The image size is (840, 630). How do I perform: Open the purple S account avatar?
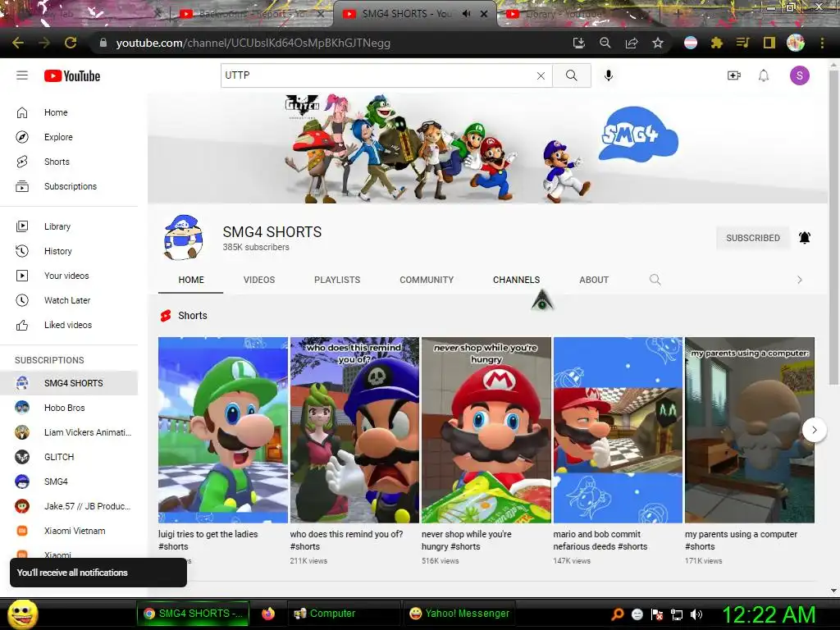pos(799,75)
